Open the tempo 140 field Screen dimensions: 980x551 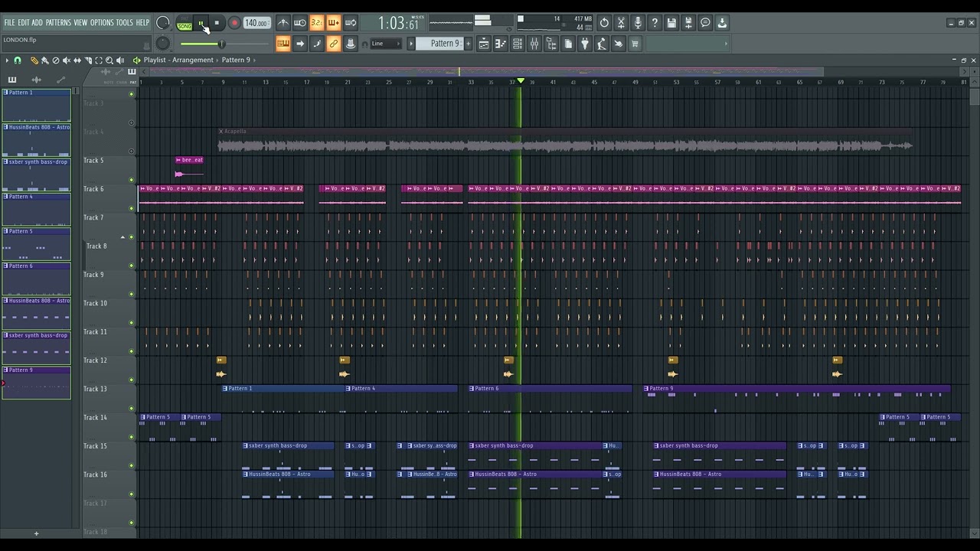(256, 23)
